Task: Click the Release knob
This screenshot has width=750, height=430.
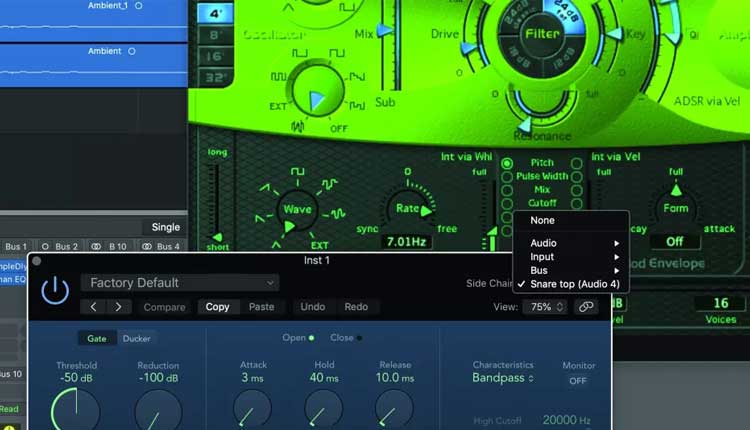Action: [x=395, y=409]
